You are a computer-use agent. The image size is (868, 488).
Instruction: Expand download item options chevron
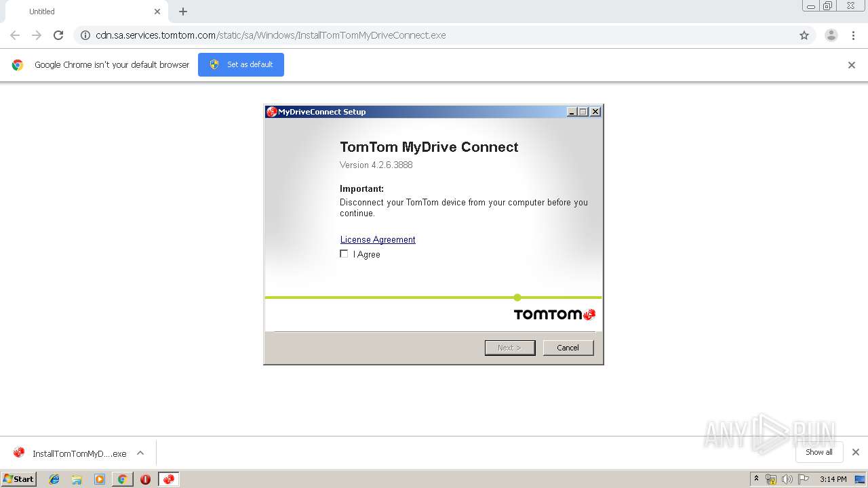coord(140,453)
